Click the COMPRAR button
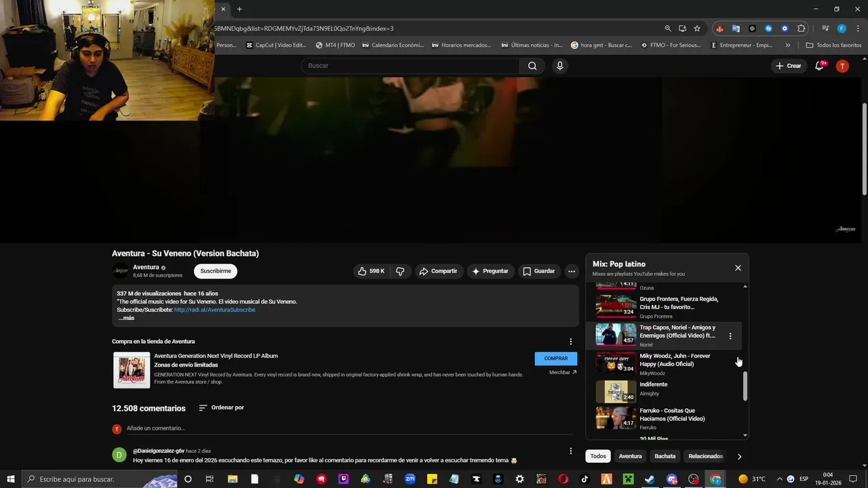Image resolution: width=868 pixels, height=488 pixels. click(556, 359)
